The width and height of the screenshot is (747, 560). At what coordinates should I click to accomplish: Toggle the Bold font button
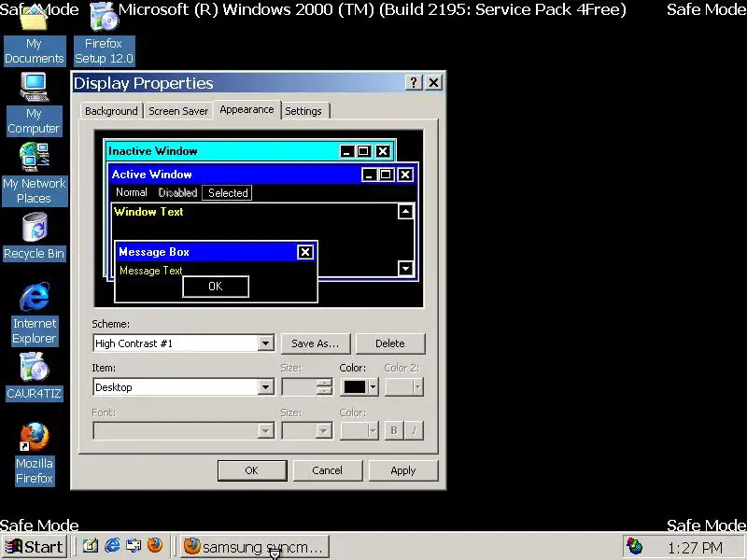click(394, 430)
